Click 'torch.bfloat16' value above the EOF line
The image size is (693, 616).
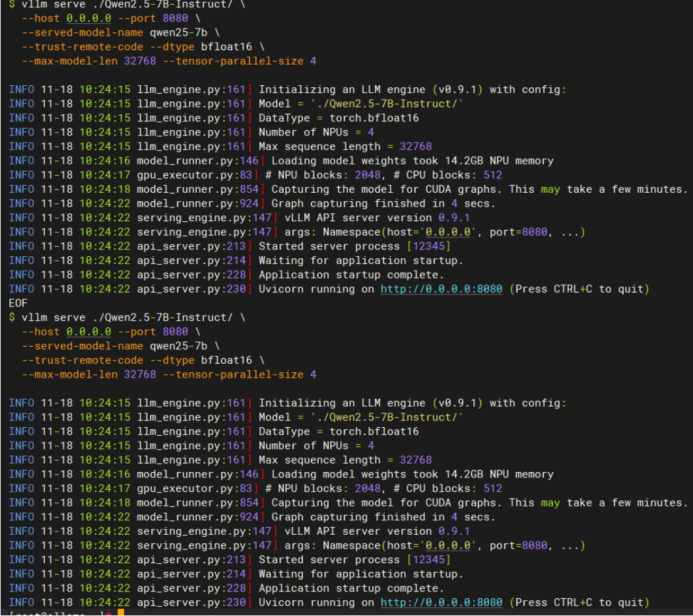[374, 118]
